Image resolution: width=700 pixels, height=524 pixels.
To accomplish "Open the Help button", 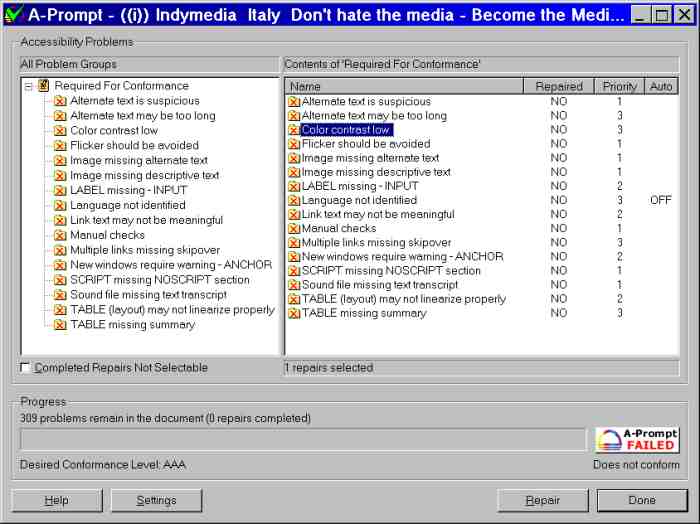I will [57, 500].
